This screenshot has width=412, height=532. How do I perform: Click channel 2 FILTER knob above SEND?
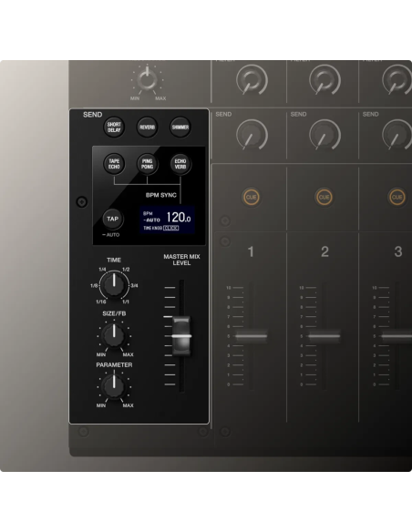point(324,80)
